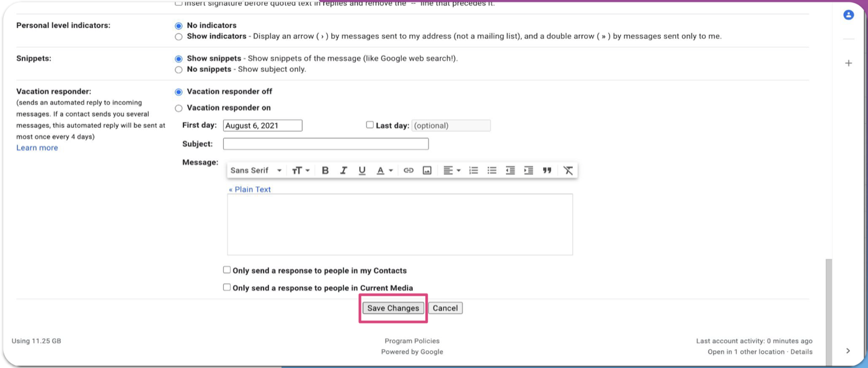Click the 'Using 11.25 GB' storage text
The width and height of the screenshot is (868, 368).
[x=37, y=341]
